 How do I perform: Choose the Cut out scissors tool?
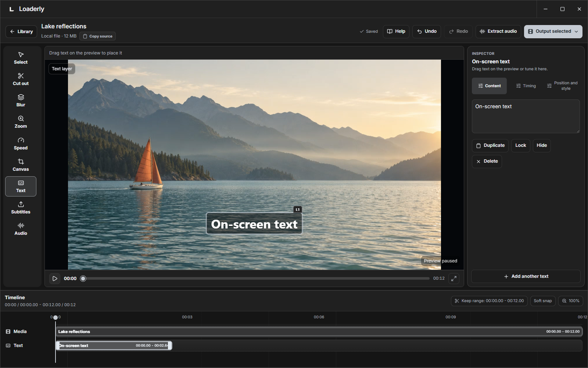21,79
